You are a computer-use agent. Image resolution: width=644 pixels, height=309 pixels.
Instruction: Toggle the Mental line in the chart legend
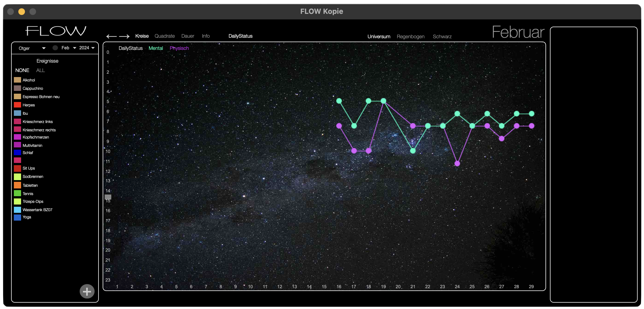point(156,48)
